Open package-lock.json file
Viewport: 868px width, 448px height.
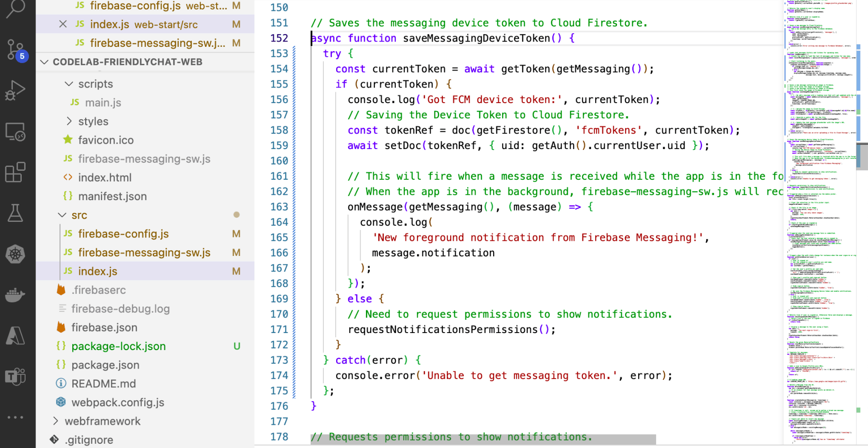click(118, 346)
